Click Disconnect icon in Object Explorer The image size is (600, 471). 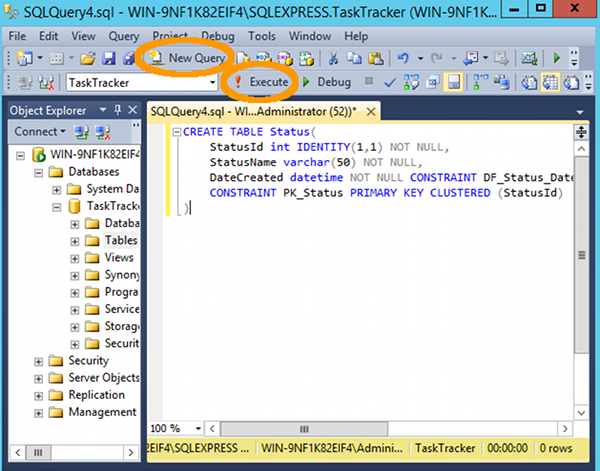coord(103,132)
